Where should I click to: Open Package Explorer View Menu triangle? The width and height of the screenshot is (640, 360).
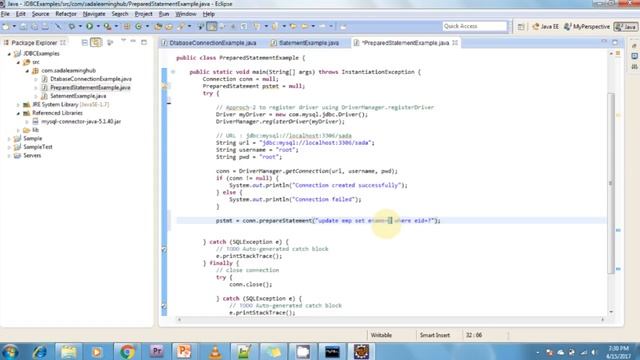123,41
